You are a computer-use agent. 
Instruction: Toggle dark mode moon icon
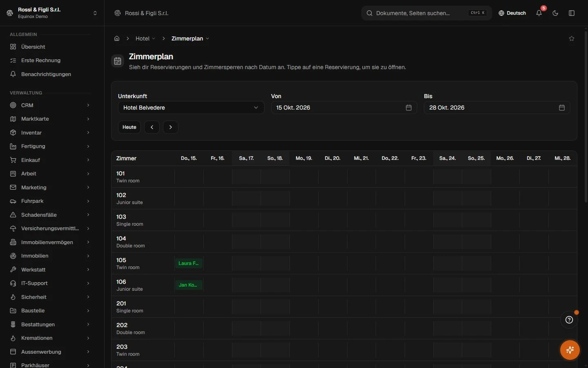(555, 13)
